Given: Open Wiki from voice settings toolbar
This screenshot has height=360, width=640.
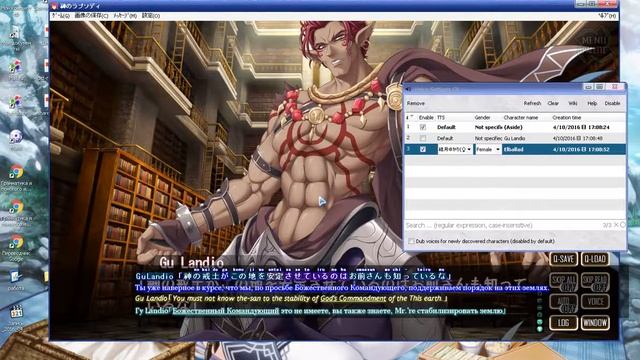Looking at the screenshot, I should click(x=573, y=104).
